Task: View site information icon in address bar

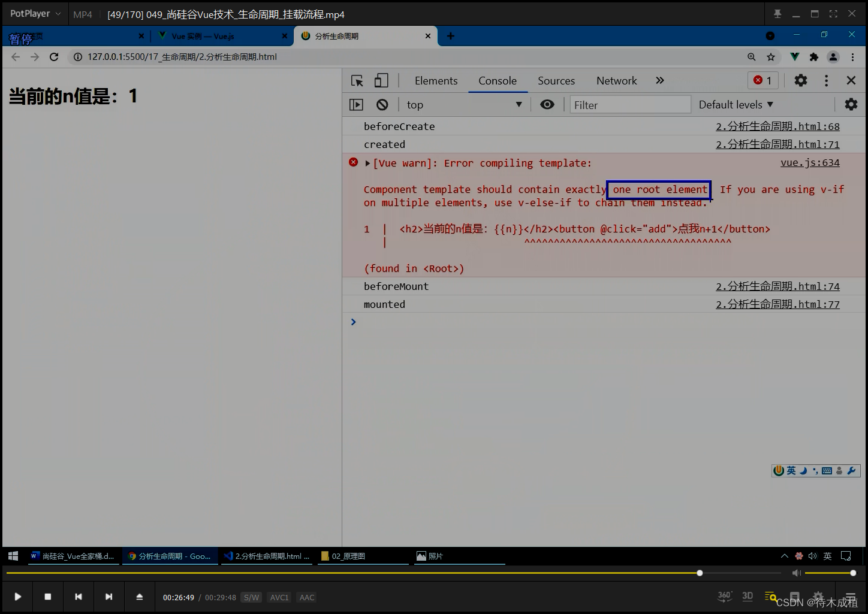Action: click(77, 57)
